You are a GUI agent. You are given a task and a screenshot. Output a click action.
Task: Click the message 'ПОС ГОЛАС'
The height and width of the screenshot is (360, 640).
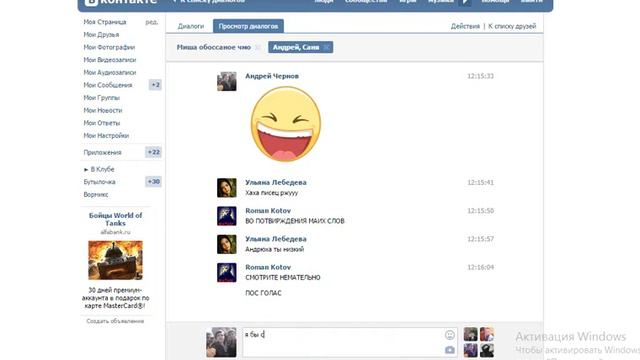(x=263, y=293)
